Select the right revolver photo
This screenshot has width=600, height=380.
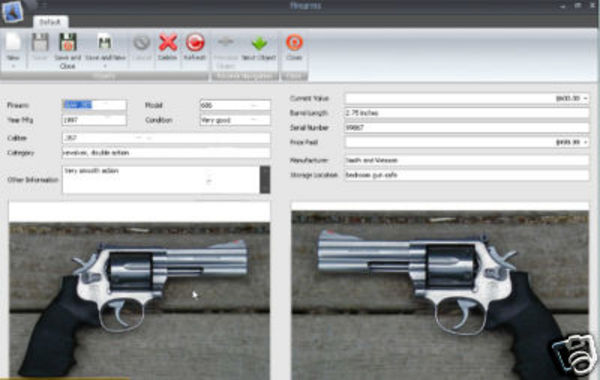click(440, 295)
